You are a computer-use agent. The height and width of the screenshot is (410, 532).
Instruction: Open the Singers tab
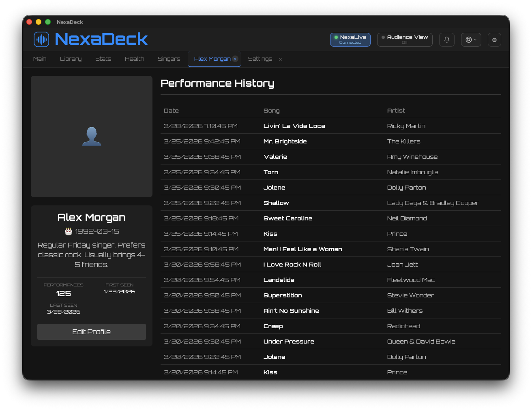pos(169,59)
